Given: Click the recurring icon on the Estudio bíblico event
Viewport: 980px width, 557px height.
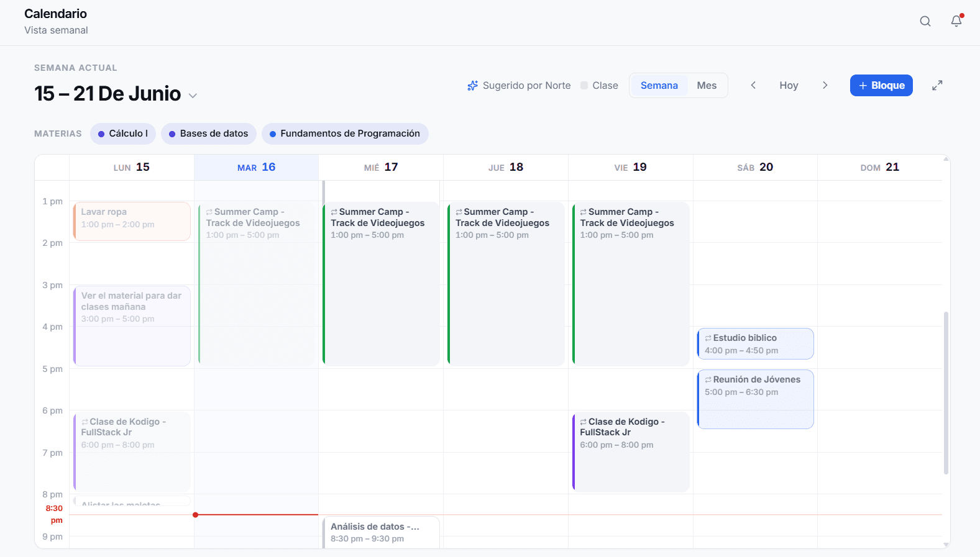Looking at the screenshot, I should [x=708, y=338].
